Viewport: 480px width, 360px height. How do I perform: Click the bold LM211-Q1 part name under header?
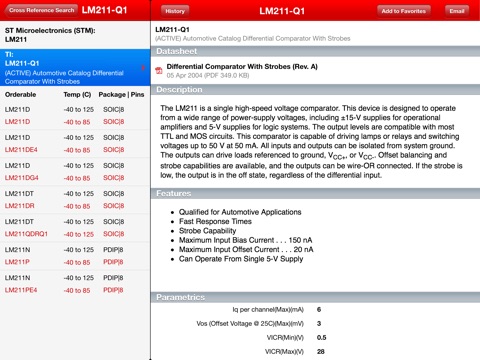click(x=172, y=30)
